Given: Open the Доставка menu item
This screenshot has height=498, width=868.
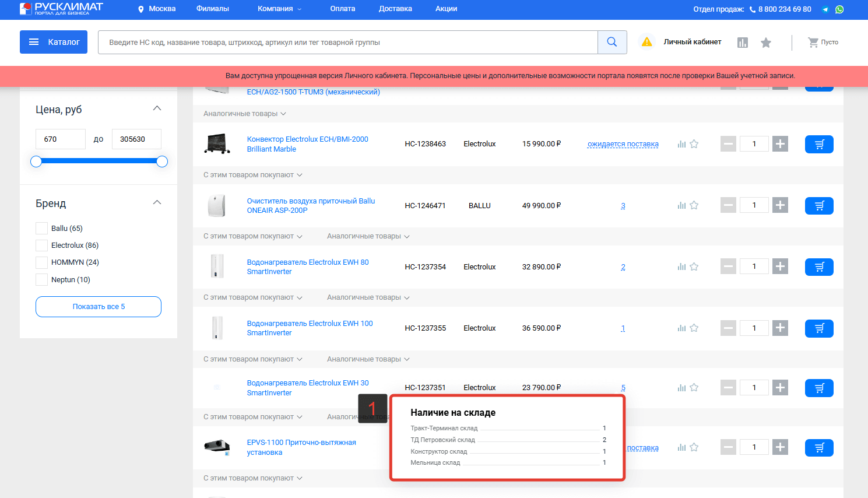Looking at the screenshot, I should pyautogui.click(x=395, y=9).
